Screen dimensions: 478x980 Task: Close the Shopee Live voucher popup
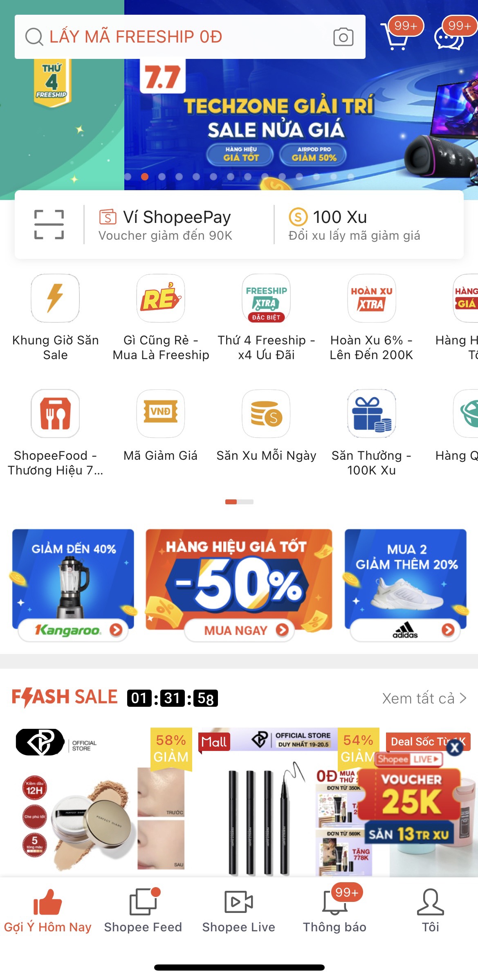(x=455, y=748)
